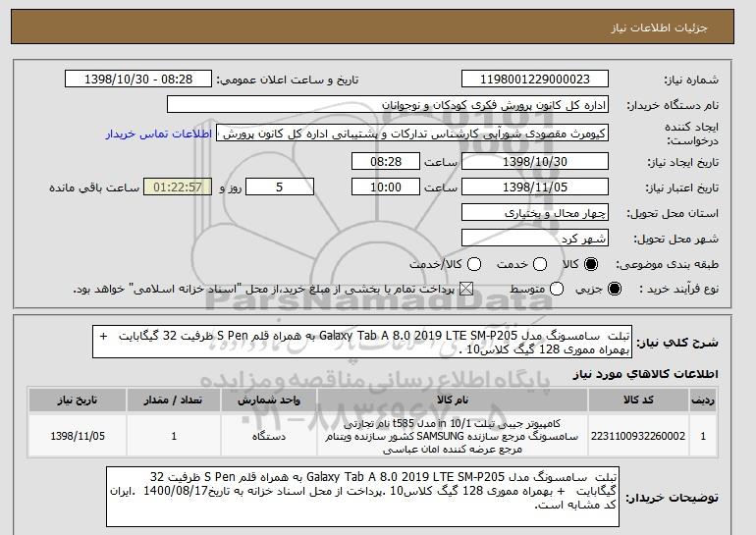Open اطلاعات تماس خریدار link
The image size is (756, 535).
159,134
